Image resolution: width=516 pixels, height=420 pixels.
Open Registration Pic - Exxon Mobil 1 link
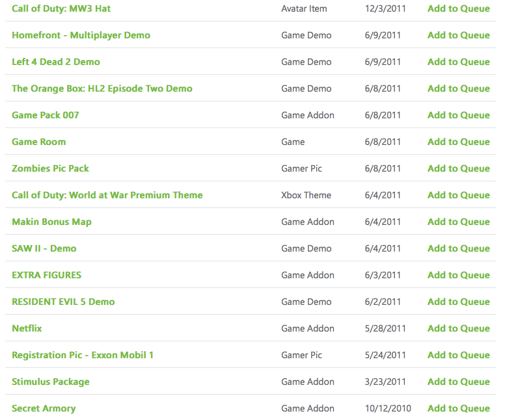pos(83,355)
